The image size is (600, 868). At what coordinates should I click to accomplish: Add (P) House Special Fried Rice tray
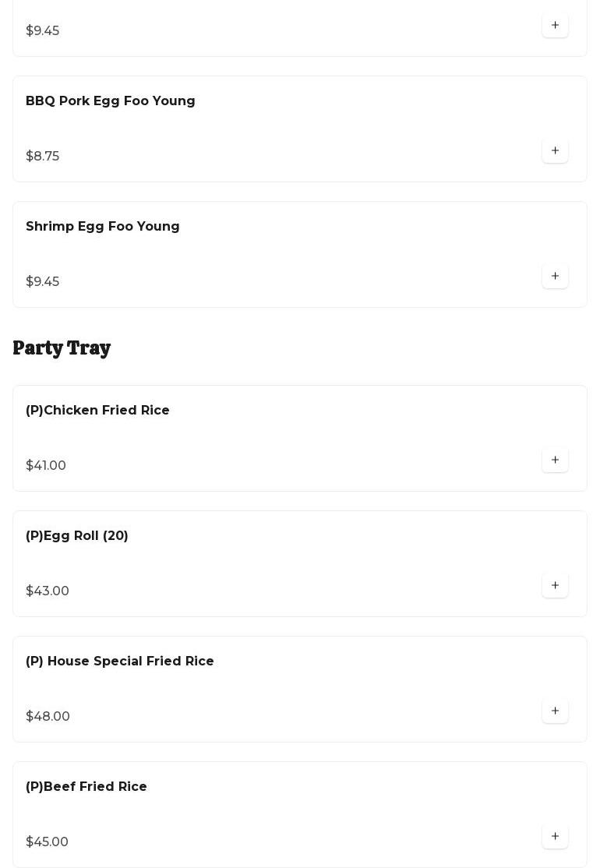point(555,711)
